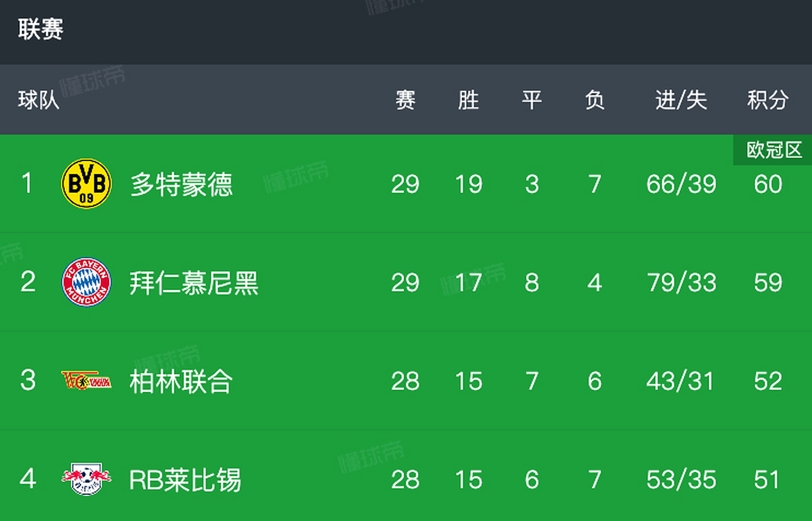Click Bayern's 79/33 goals value
Viewport: 812px width, 521px height.
[681, 282]
